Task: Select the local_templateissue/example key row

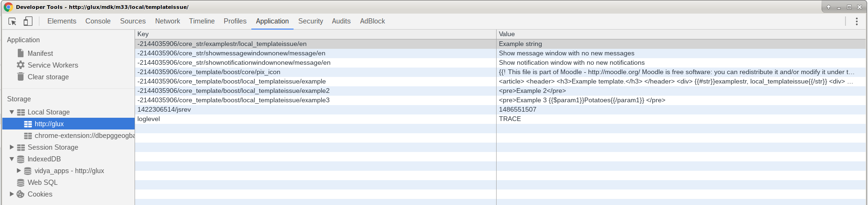Action: [316, 82]
